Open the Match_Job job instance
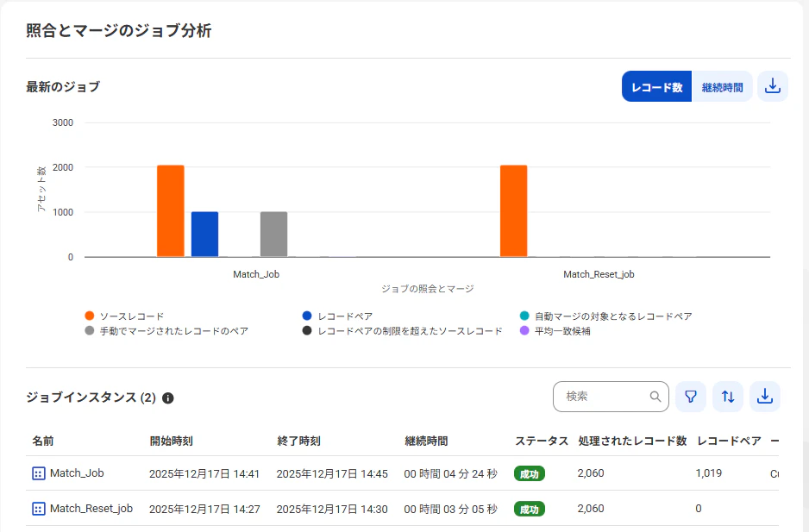809x532 pixels. [x=77, y=473]
